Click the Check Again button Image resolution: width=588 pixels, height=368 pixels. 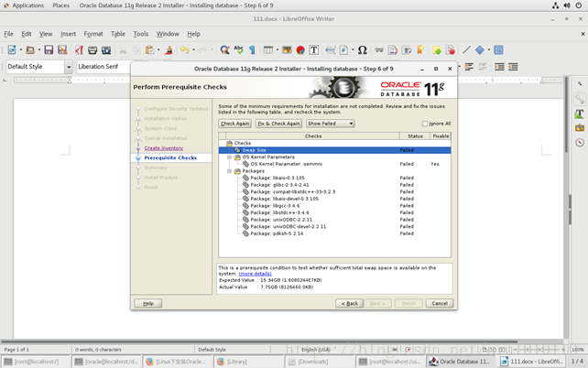234,124
